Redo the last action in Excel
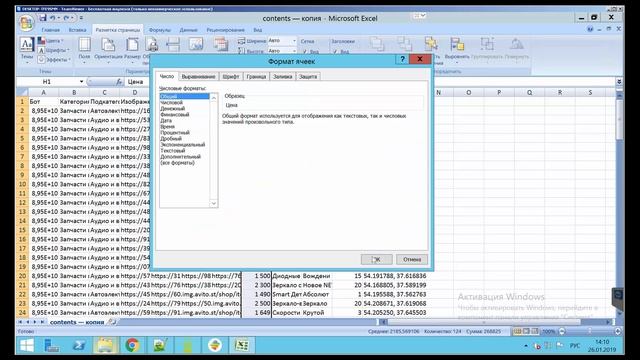Screen dimensions: 640x360 pyautogui.click(x=66, y=18)
